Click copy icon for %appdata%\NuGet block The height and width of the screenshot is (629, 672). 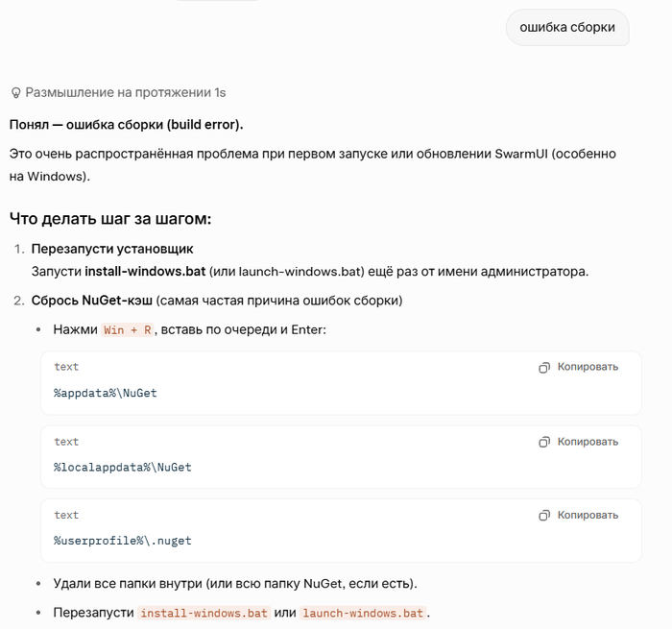(x=544, y=368)
